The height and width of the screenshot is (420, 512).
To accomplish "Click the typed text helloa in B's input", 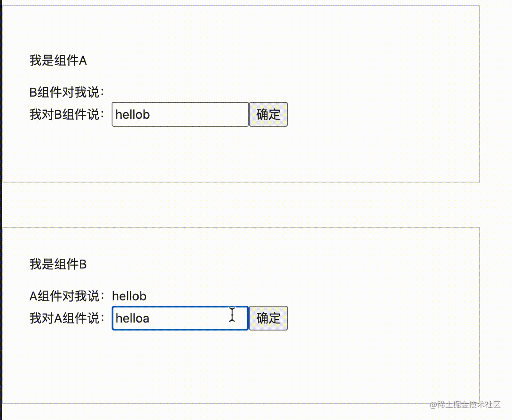I will tap(132, 318).
